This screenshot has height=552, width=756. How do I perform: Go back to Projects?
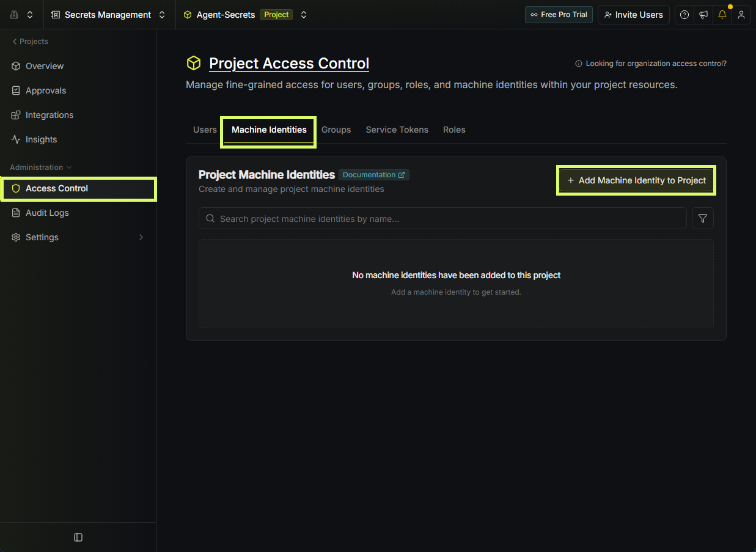pyautogui.click(x=30, y=42)
